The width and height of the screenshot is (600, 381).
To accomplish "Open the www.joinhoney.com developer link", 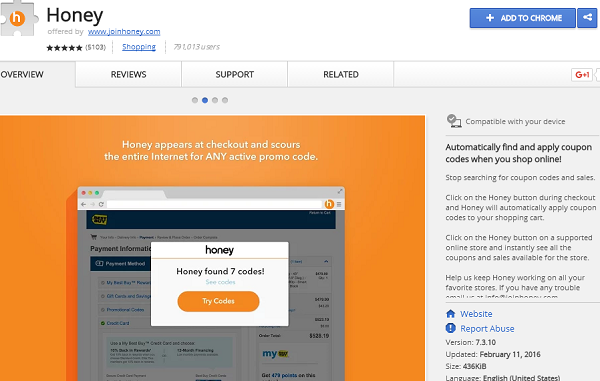I will tap(124, 32).
